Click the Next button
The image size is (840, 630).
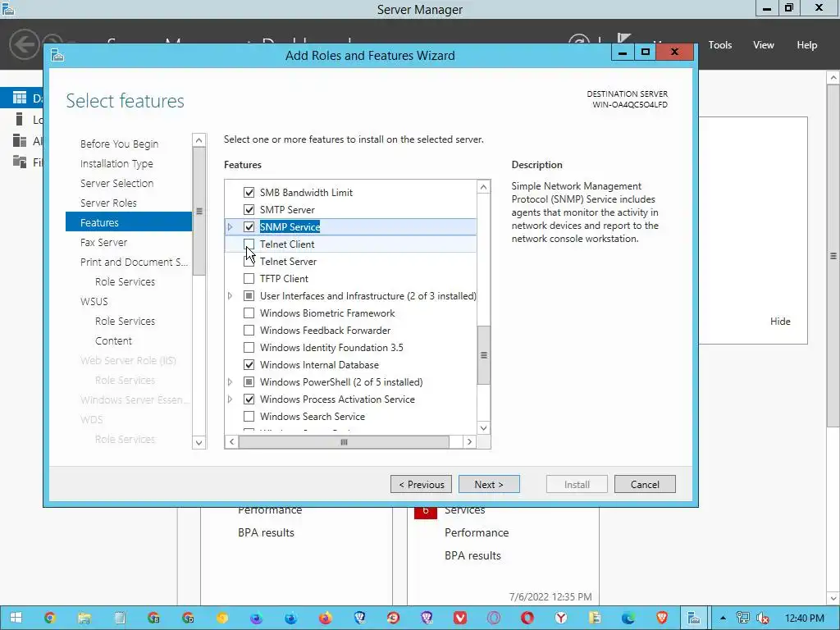(x=489, y=484)
